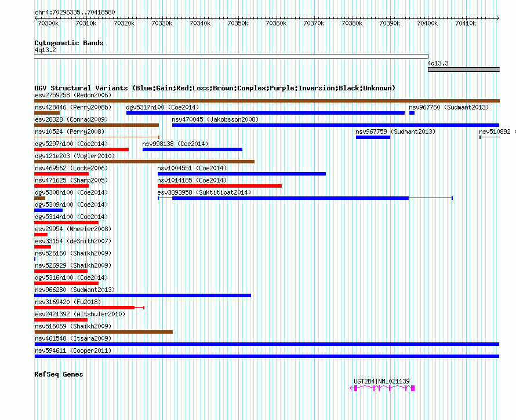
Task: Click nsv526160 (Shaikh2009) label
Action: [x=73, y=253]
